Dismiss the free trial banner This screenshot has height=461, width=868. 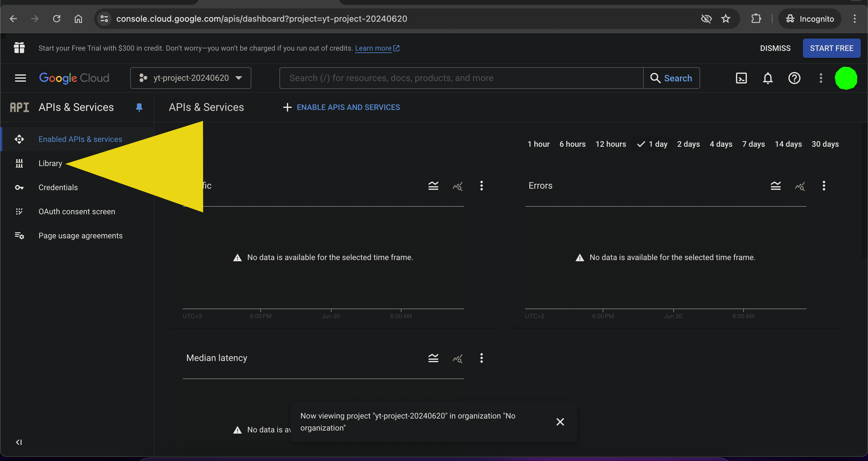pos(775,48)
